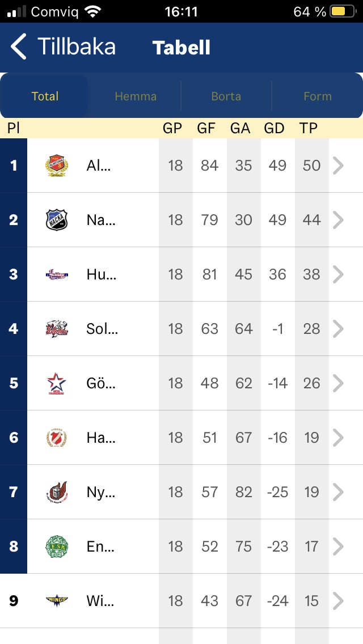Image resolution: width=363 pixels, height=644 pixels.
Task: Switch to the Hemma tab
Action: click(136, 96)
